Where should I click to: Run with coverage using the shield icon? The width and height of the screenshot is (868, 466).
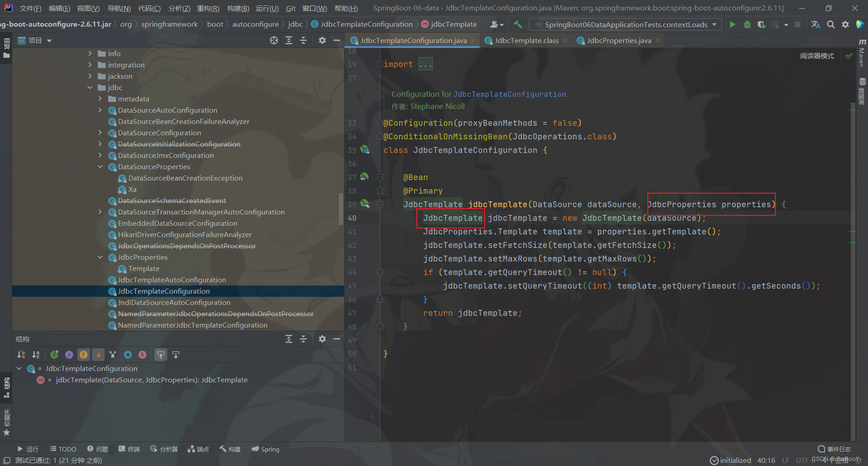(x=761, y=24)
